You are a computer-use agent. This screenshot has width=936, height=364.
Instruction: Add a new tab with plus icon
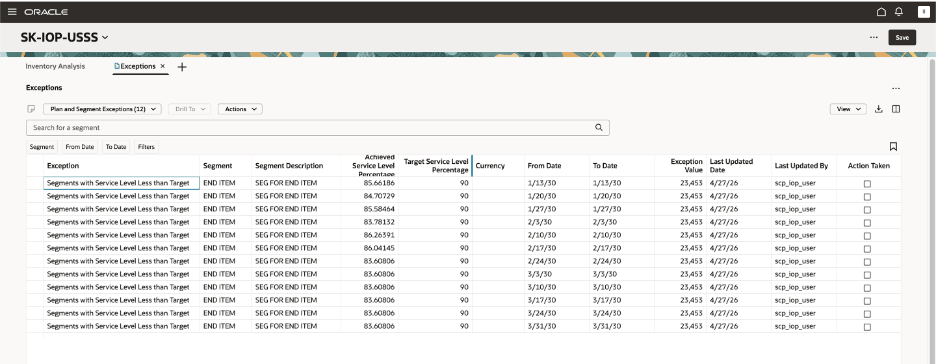tap(182, 67)
